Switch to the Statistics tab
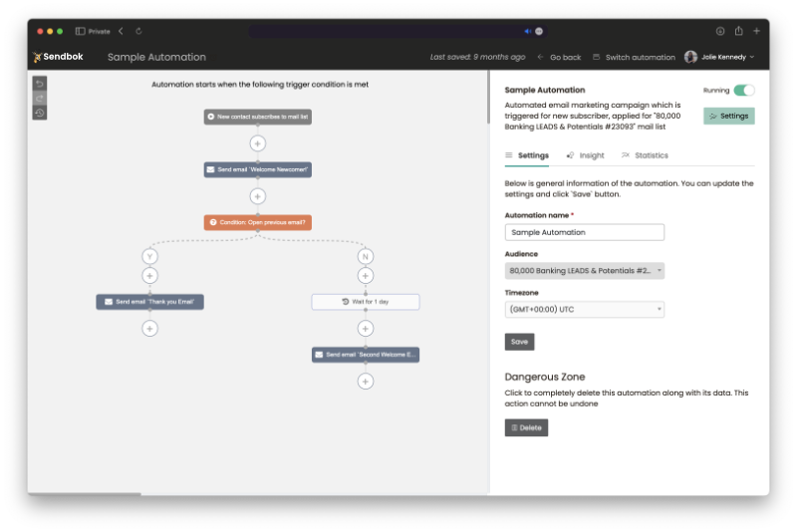797x532 pixels. 645,155
